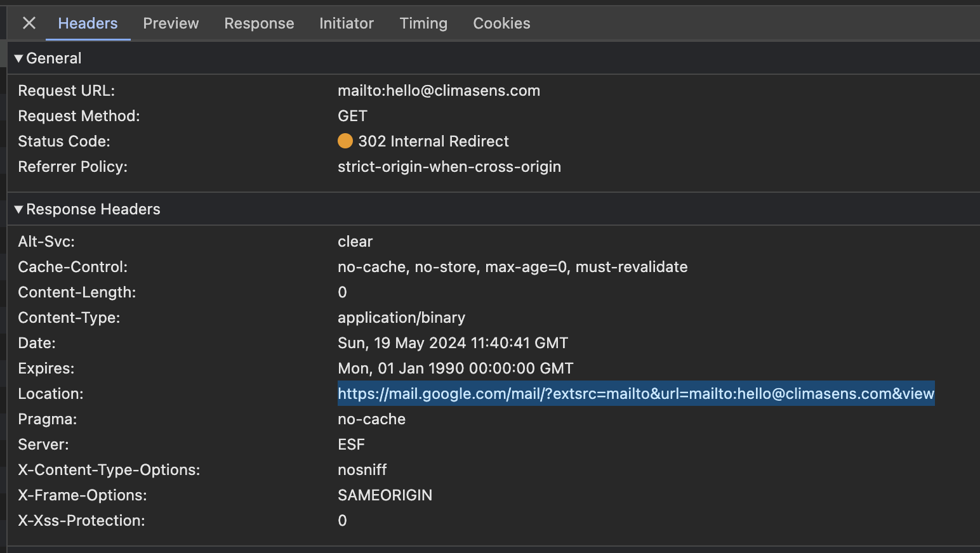This screenshot has width=980, height=553.
Task: Open the Timing tab
Action: pyautogui.click(x=423, y=23)
